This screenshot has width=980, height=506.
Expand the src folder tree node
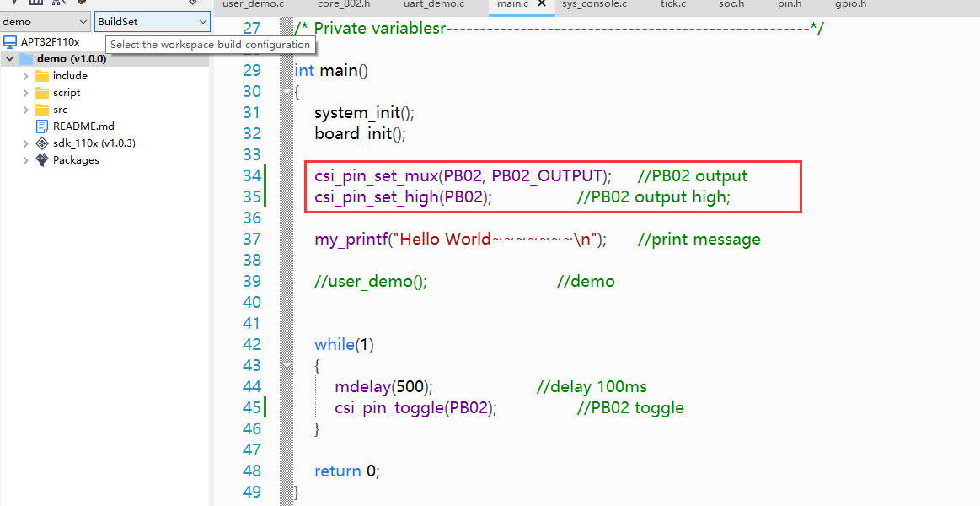tap(25, 110)
